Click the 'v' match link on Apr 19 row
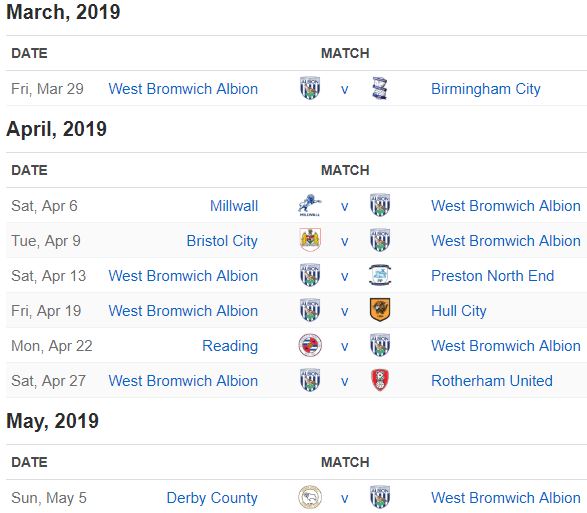Image resolution: width=587 pixels, height=513 pixels. (x=345, y=312)
